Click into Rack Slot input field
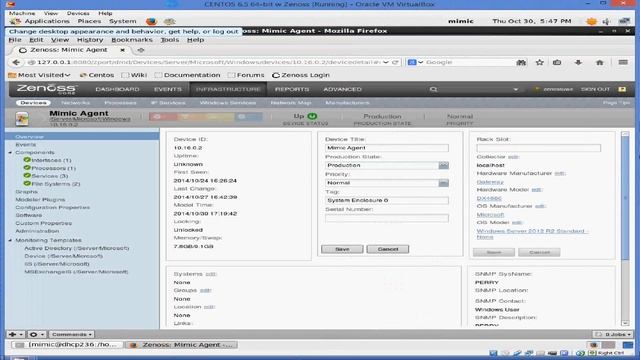 (539, 148)
